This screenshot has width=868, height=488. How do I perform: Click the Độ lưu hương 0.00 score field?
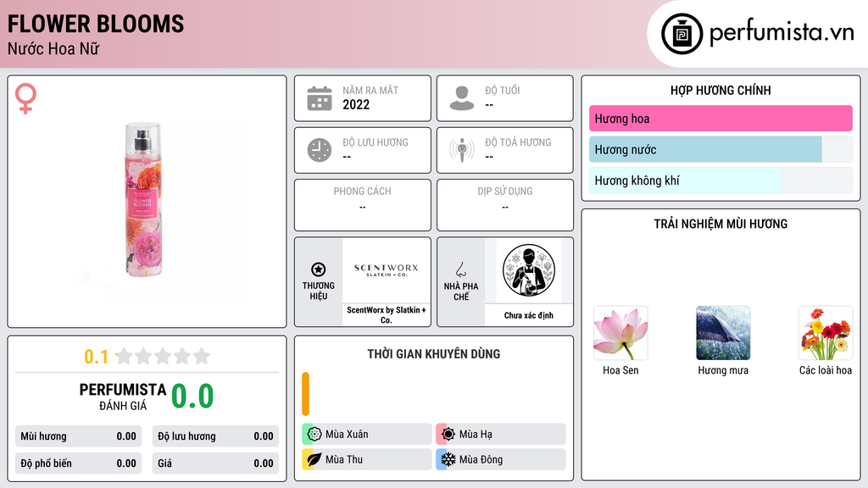pos(215,436)
